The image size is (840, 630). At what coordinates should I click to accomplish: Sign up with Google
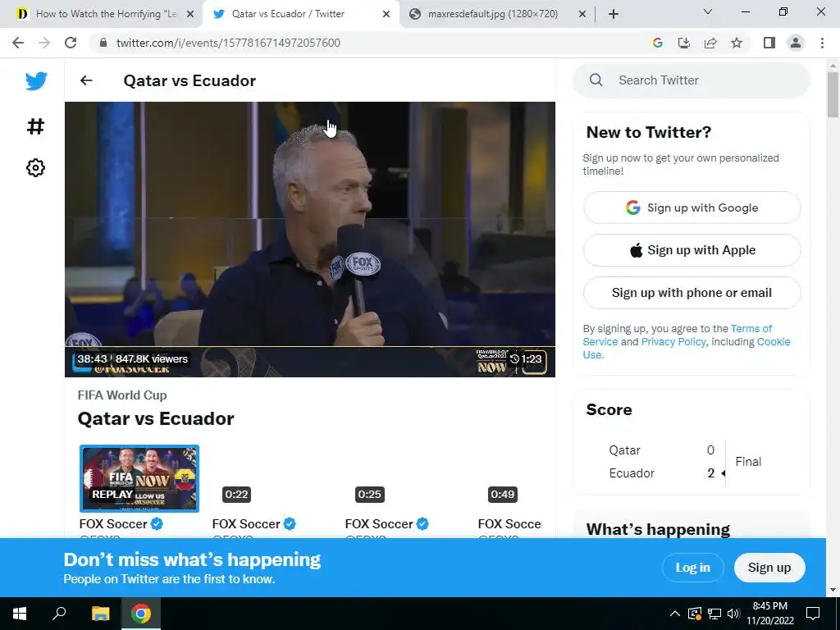692,208
